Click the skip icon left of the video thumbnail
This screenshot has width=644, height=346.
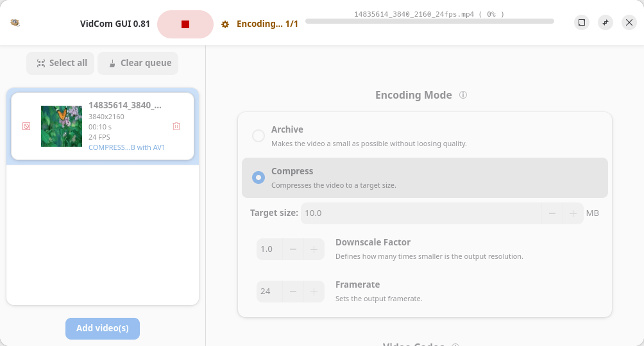[26, 126]
